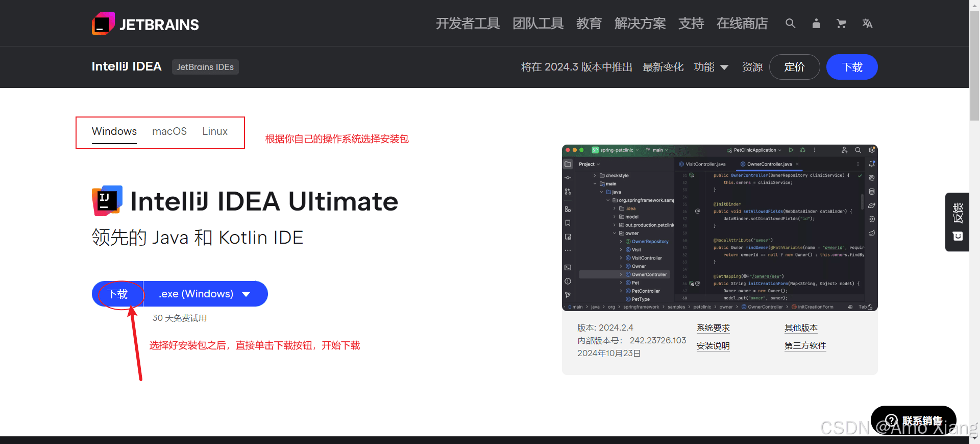The width and height of the screenshot is (980, 444).
Task: Open the 团队工具 menu
Action: click(538, 24)
